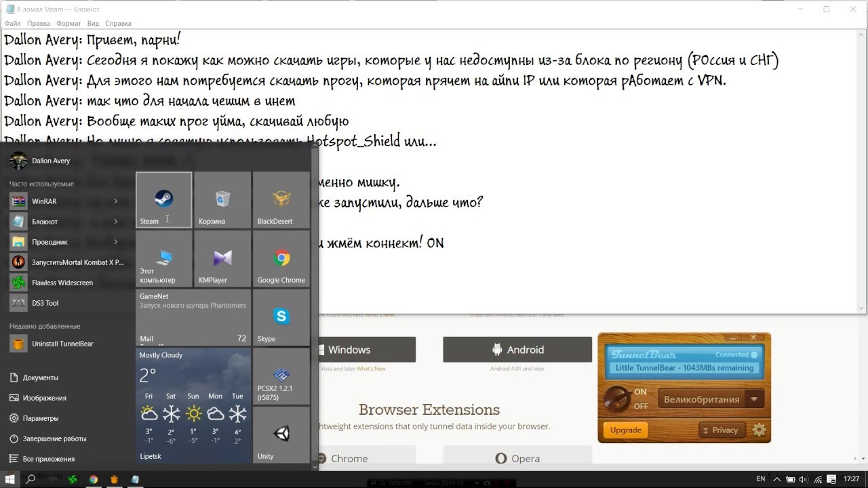The height and width of the screenshot is (488, 868).
Task: Open the Великобритания country dropdown
Action: (710, 399)
